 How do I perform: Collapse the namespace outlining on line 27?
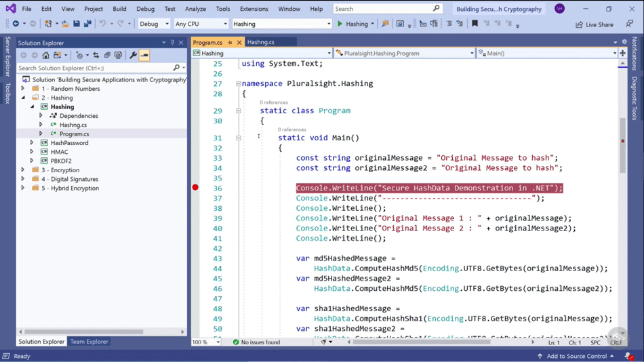238,83
